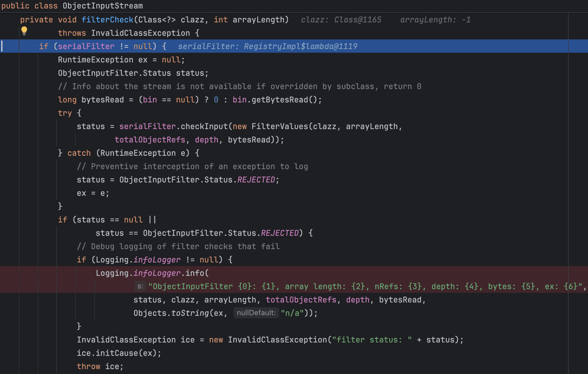Click the FilterValues constructor name

(279, 126)
